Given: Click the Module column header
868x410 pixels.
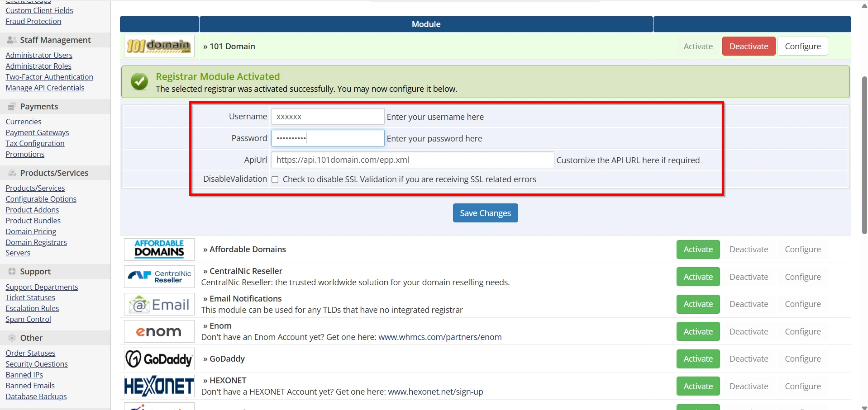Looking at the screenshot, I should click(426, 24).
